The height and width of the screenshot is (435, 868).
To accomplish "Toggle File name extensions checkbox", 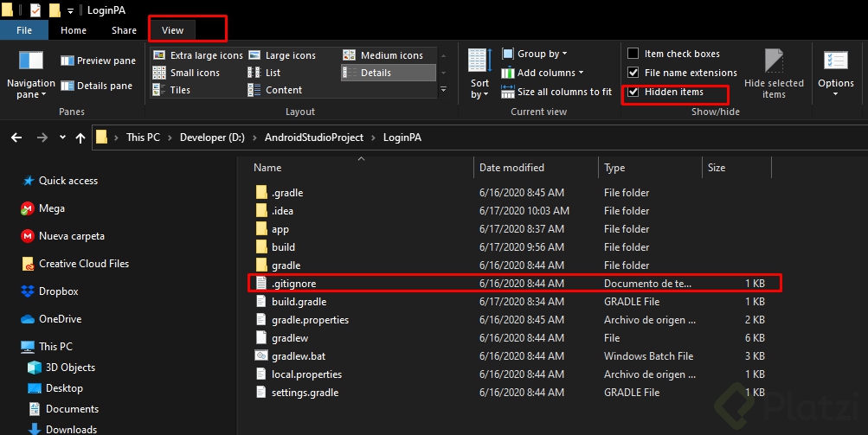I will coord(633,73).
